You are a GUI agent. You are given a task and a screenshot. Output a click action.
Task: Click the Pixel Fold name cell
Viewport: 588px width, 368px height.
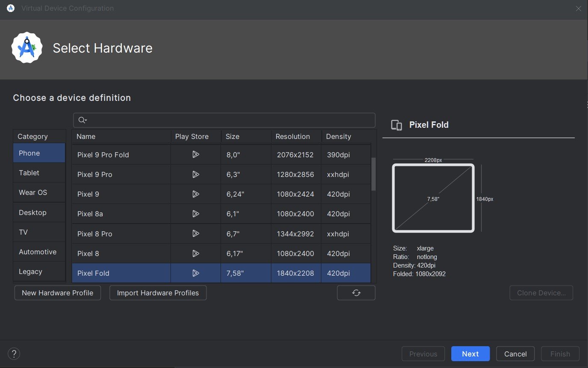[121, 273]
